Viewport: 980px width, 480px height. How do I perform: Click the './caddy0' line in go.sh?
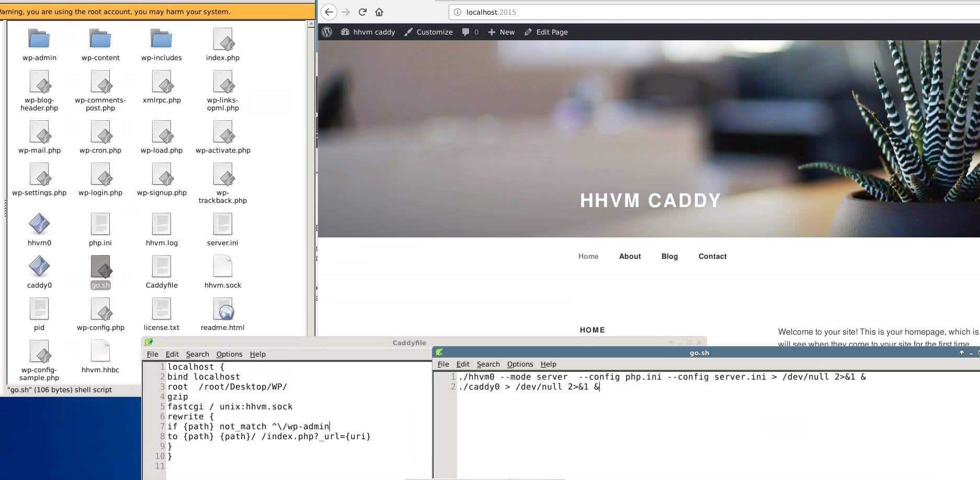[x=529, y=386]
